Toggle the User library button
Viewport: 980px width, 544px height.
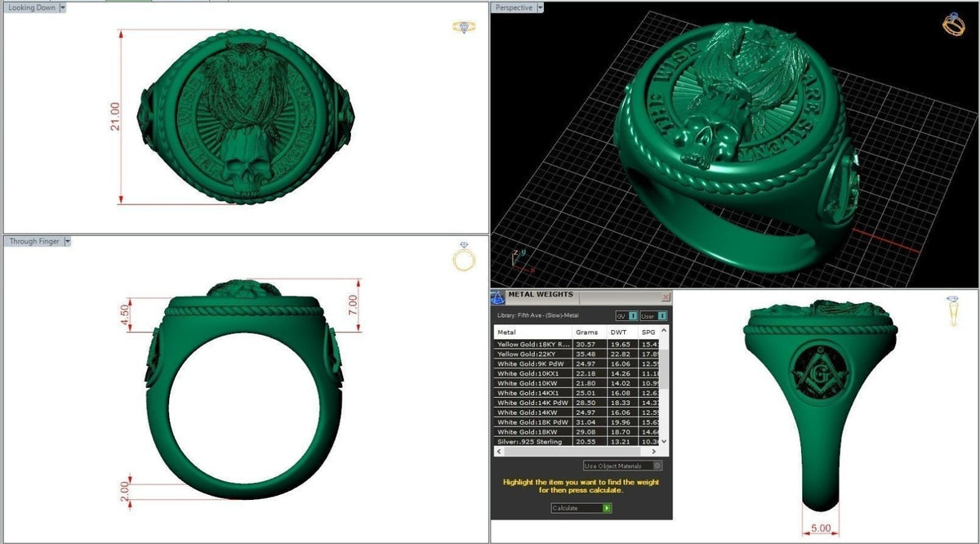pos(653,315)
